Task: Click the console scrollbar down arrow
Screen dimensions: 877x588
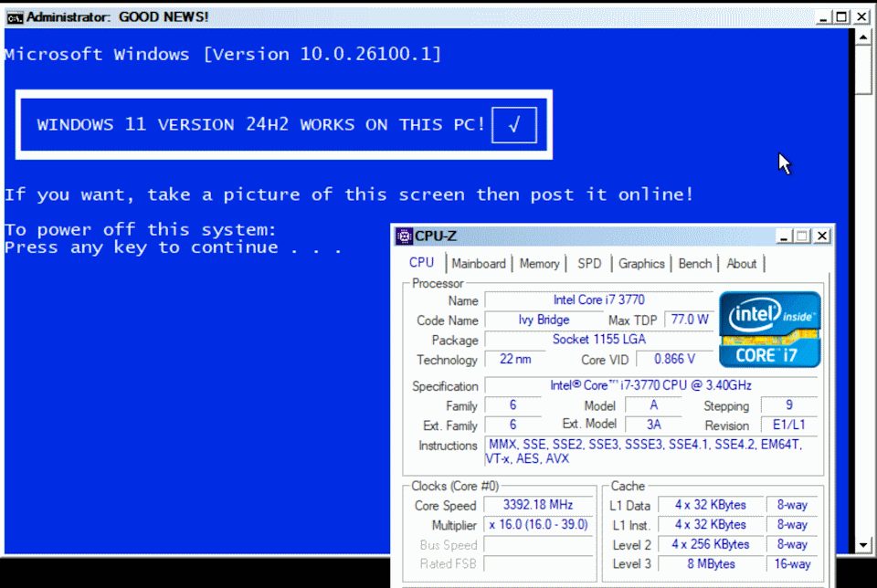Action: click(x=863, y=545)
